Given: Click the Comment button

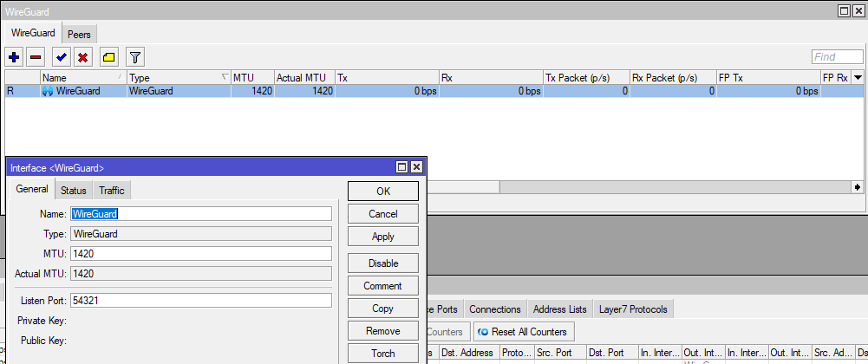Looking at the screenshot, I should point(383,286).
